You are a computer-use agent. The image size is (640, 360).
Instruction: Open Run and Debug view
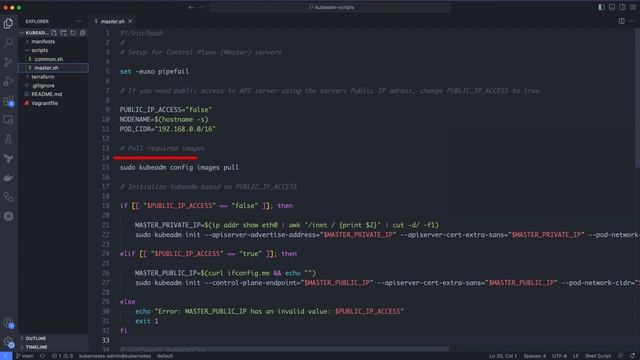[x=8, y=81]
